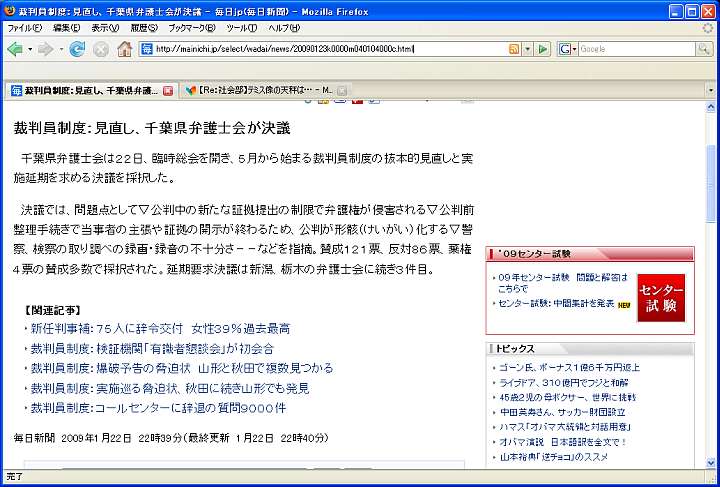Open the ブックマーク(B) menu
720x487 pixels.
(188, 28)
